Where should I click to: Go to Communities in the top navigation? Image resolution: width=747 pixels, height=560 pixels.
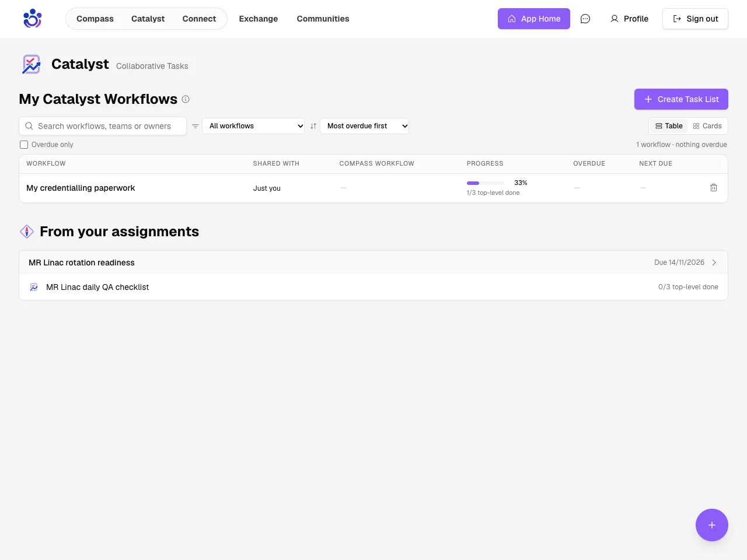(x=323, y=19)
